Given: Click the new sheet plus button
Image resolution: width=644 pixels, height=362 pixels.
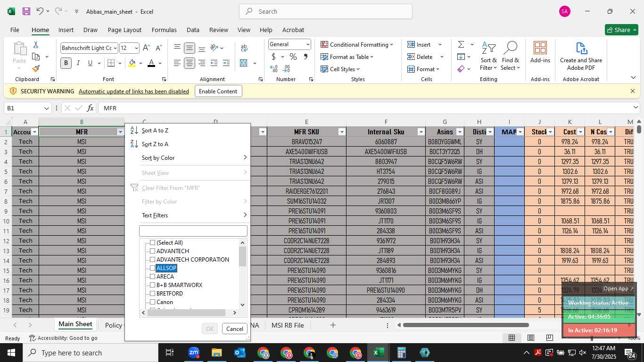Looking at the screenshot, I should [333, 325].
